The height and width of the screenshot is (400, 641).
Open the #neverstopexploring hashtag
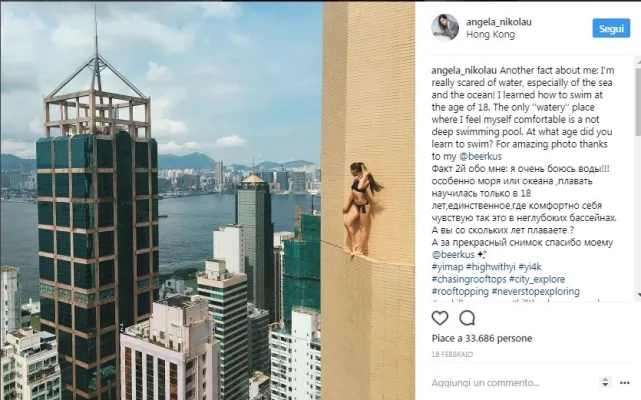coord(536,292)
